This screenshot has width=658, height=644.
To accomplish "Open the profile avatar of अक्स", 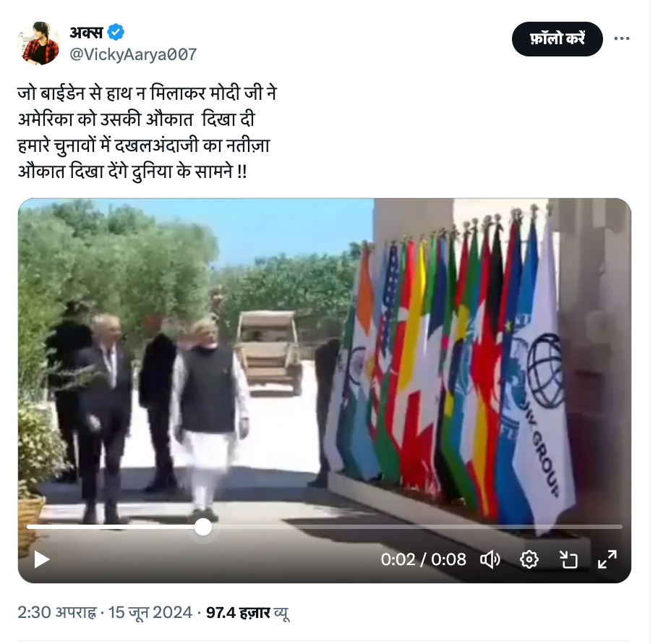I will [x=38, y=43].
